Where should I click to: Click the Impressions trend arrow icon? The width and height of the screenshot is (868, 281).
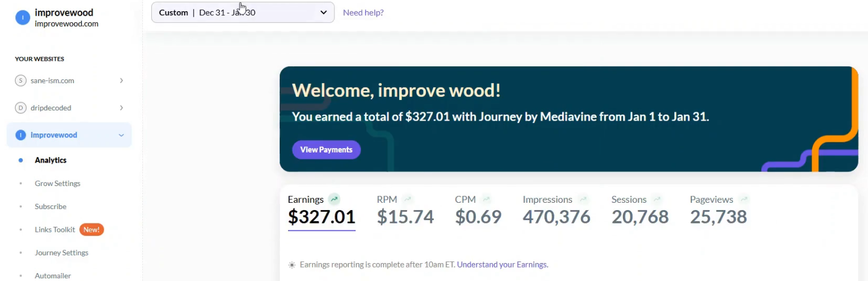pos(583,199)
